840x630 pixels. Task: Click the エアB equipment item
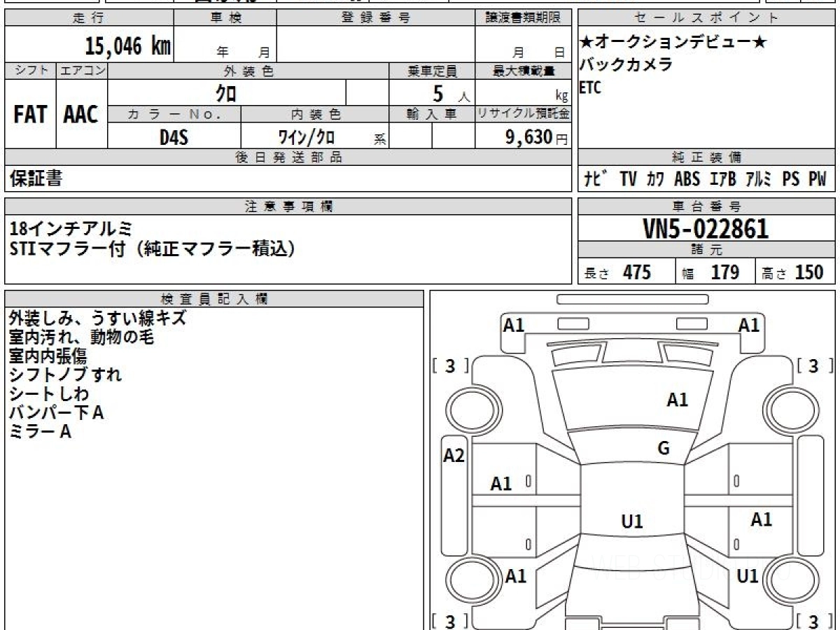tap(722, 179)
